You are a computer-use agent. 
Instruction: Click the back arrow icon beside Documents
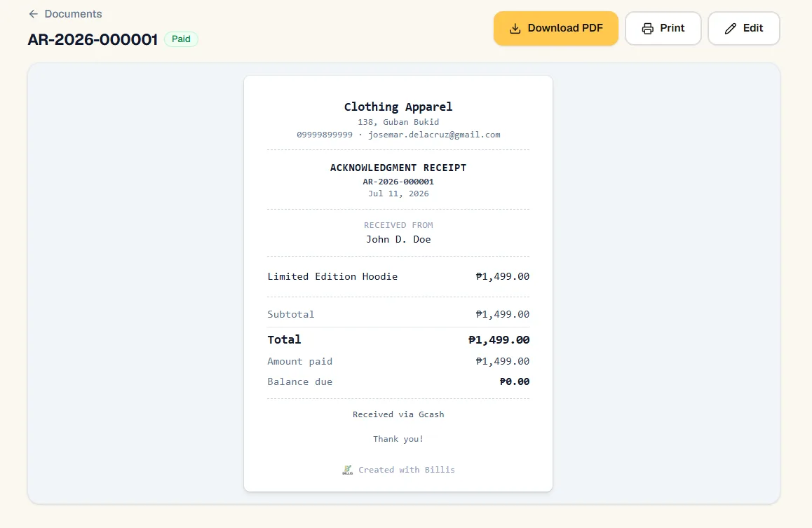(34, 14)
